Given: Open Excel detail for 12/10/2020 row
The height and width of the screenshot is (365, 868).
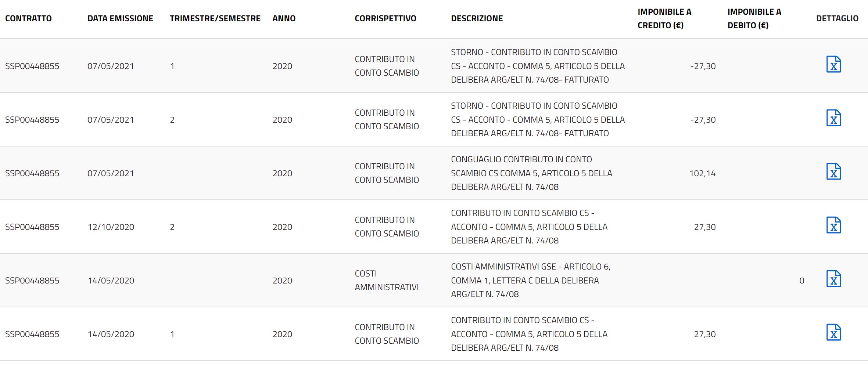Looking at the screenshot, I should [x=833, y=225].
